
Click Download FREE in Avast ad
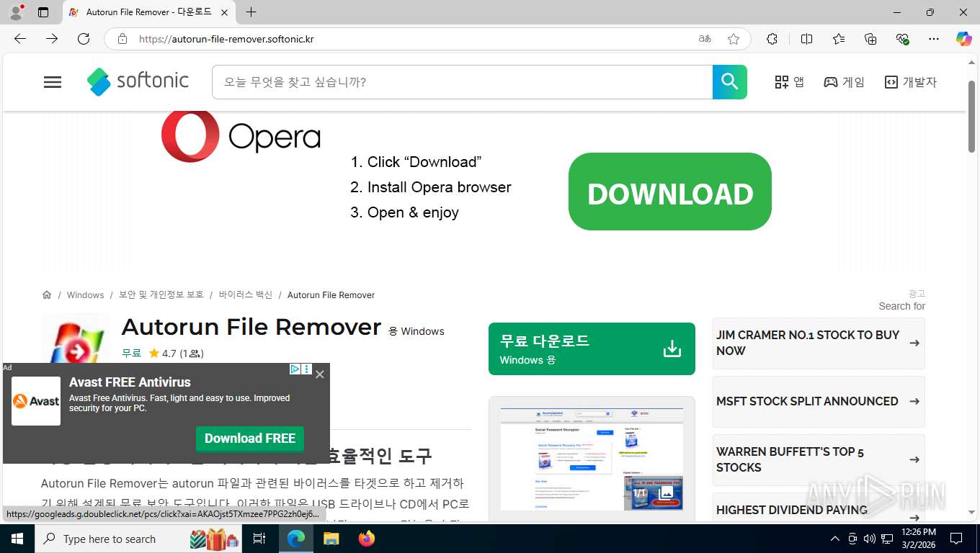250,439
